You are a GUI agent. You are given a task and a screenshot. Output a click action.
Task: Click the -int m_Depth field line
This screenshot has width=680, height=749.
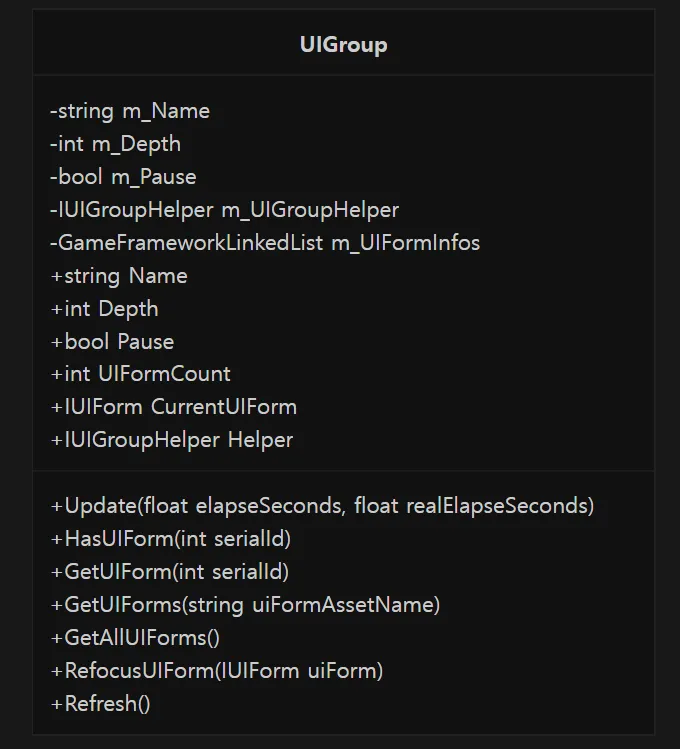[116, 144]
